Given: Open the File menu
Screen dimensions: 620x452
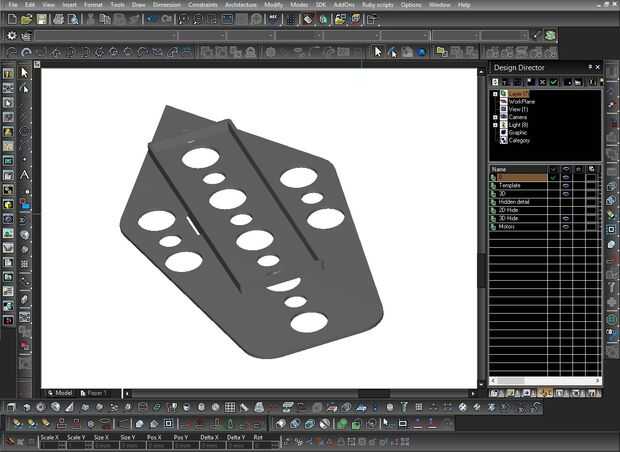Looking at the screenshot, I should pos(13,5).
